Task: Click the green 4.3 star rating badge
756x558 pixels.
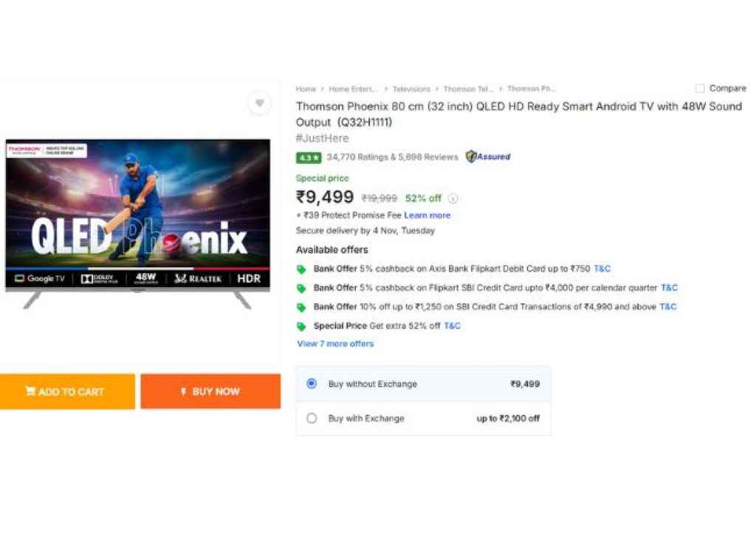Action: coord(309,157)
